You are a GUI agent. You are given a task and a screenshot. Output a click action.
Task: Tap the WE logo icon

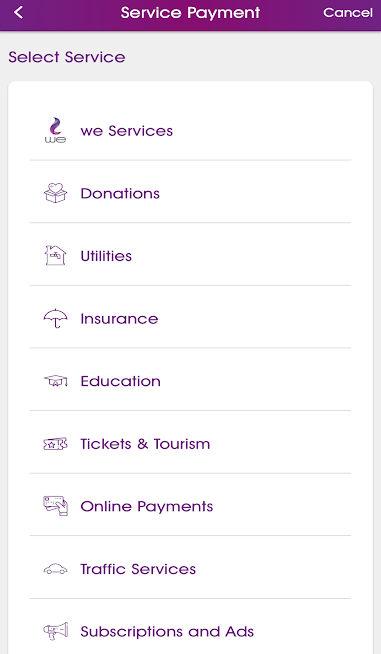56,131
